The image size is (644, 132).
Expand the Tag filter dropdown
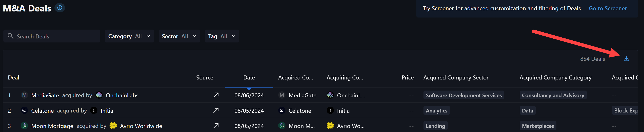[x=222, y=36]
